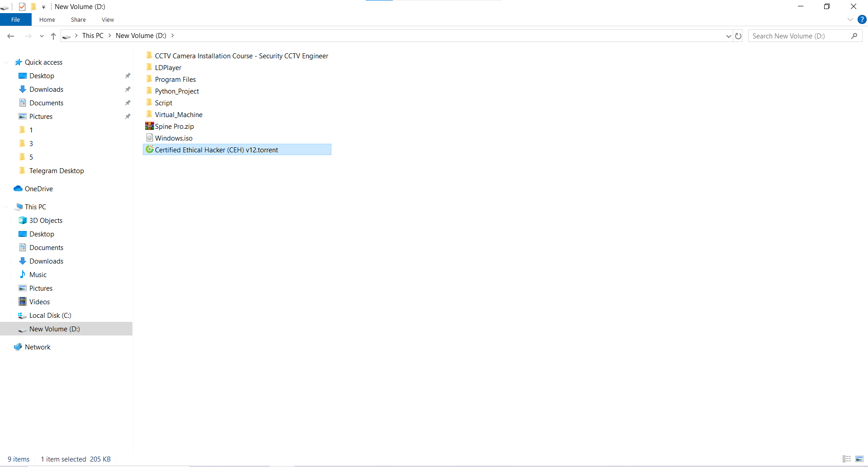Select the Script folder icon

coord(149,103)
